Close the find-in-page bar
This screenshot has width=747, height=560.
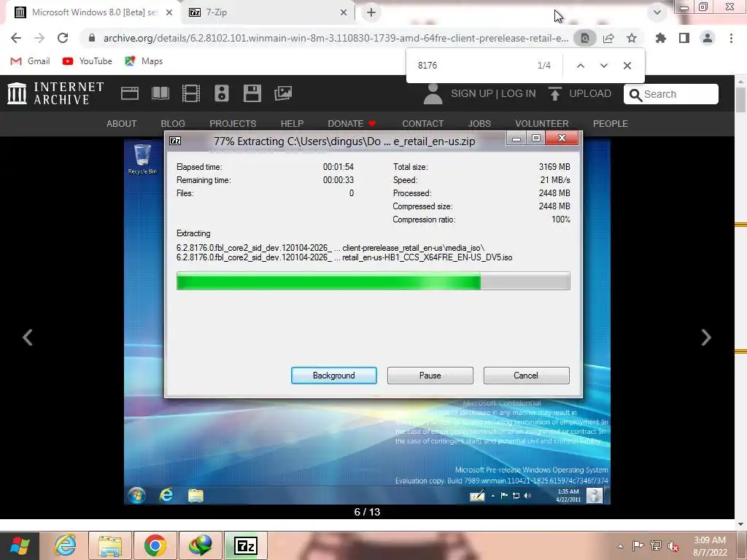[627, 66]
